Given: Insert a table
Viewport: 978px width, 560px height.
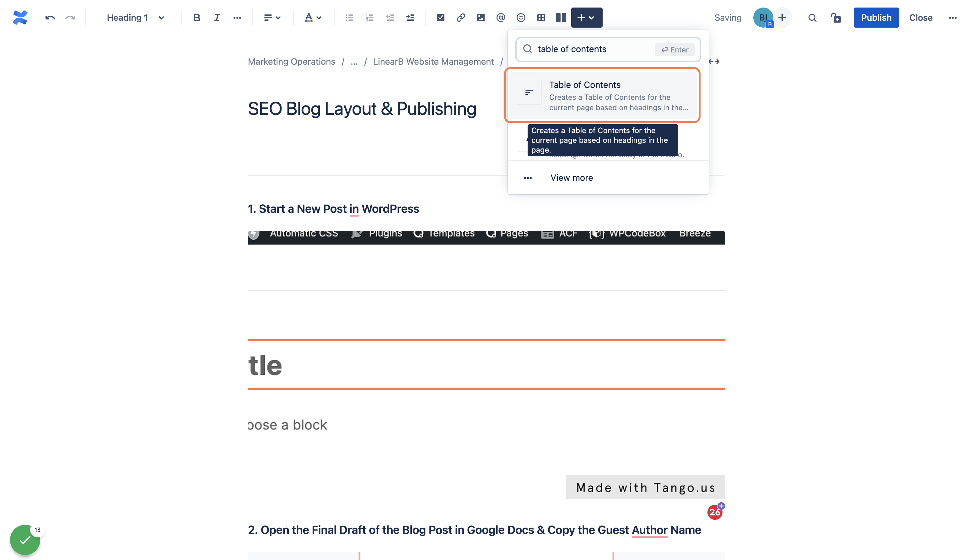Looking at the screenshot, I should coord(541,18).
